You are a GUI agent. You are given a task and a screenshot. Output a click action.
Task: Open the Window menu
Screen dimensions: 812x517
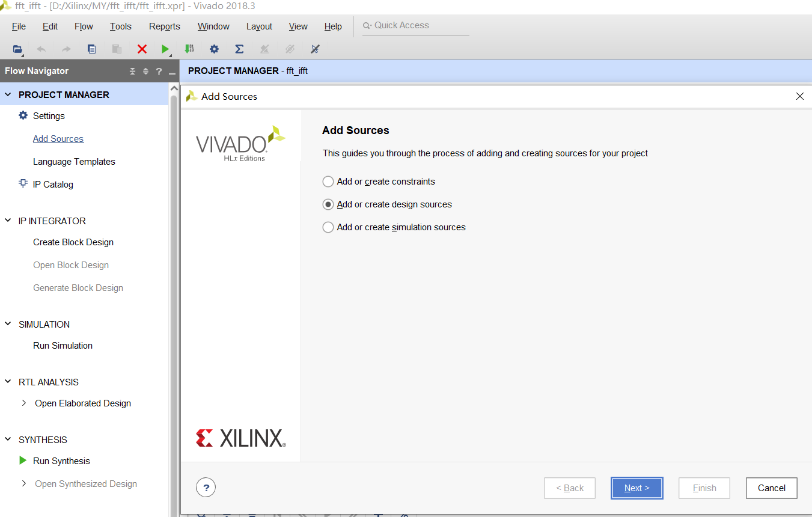point(213,26)
